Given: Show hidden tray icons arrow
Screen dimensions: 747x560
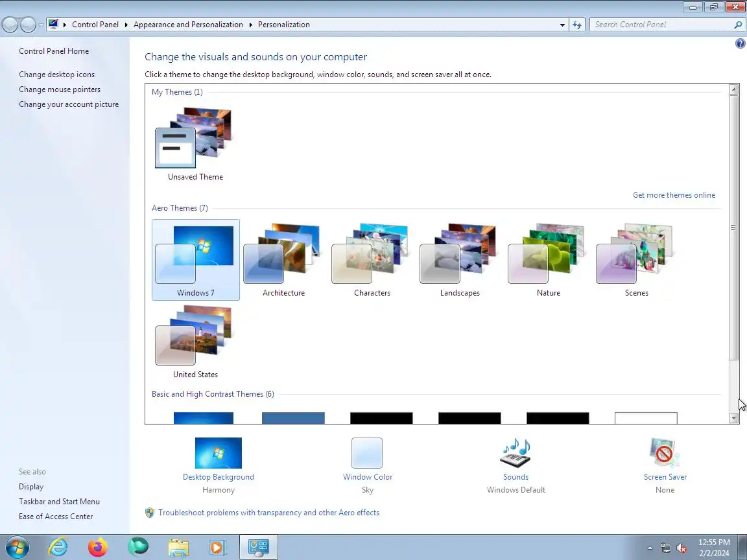Looking at the screenshot, I should pos(650,548).
